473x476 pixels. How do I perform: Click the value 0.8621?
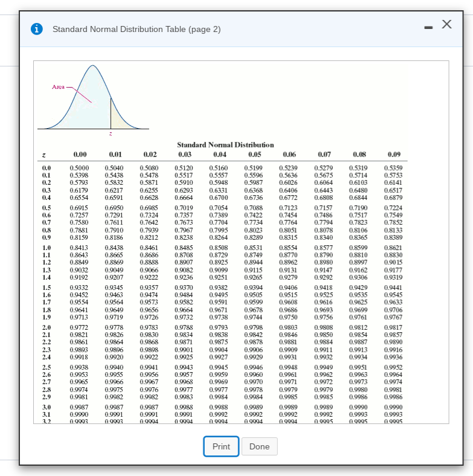click(393, 248)
